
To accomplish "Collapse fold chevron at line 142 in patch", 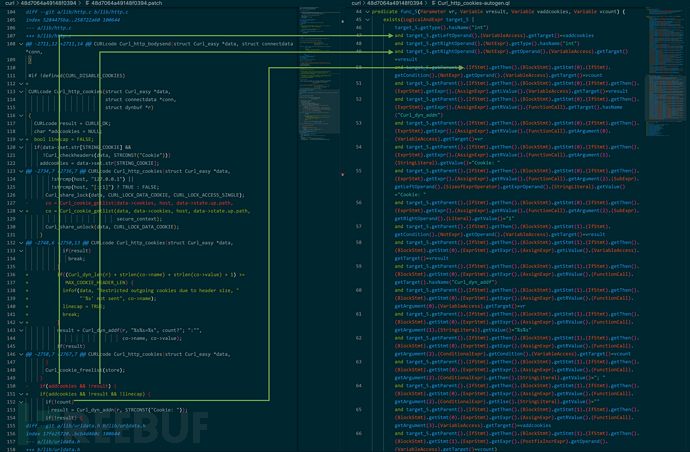I will pos(21,322).
